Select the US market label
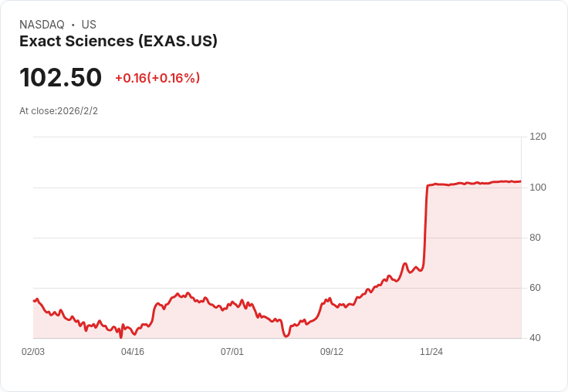This screenshot has height=392, width=568. coord(89,25)
